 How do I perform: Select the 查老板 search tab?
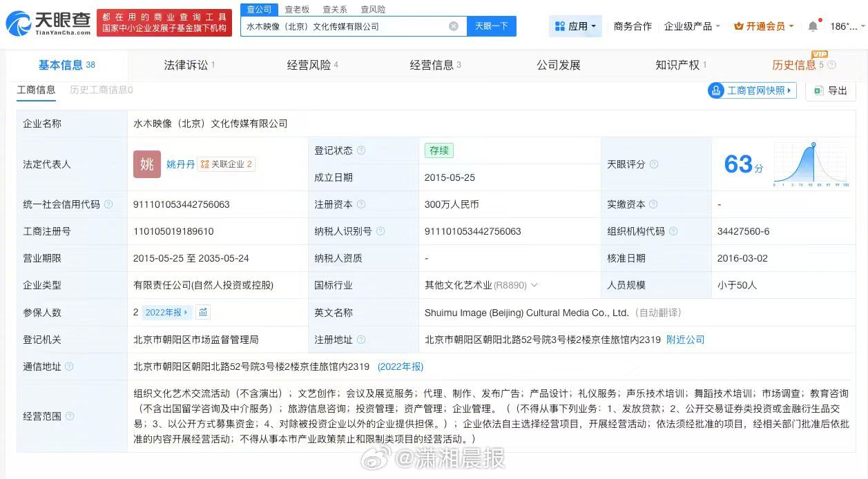(x=297, y=9)
